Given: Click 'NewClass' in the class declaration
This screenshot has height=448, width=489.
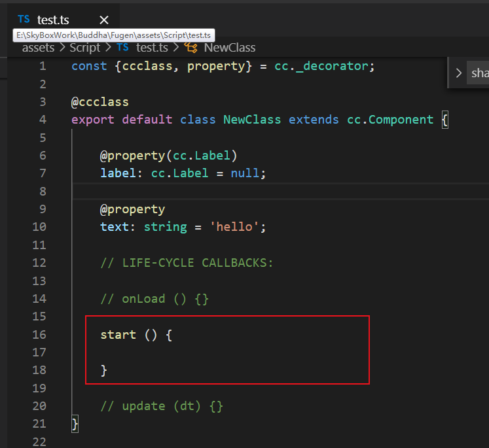Looking at the screenshot, I should pos(252,120).
